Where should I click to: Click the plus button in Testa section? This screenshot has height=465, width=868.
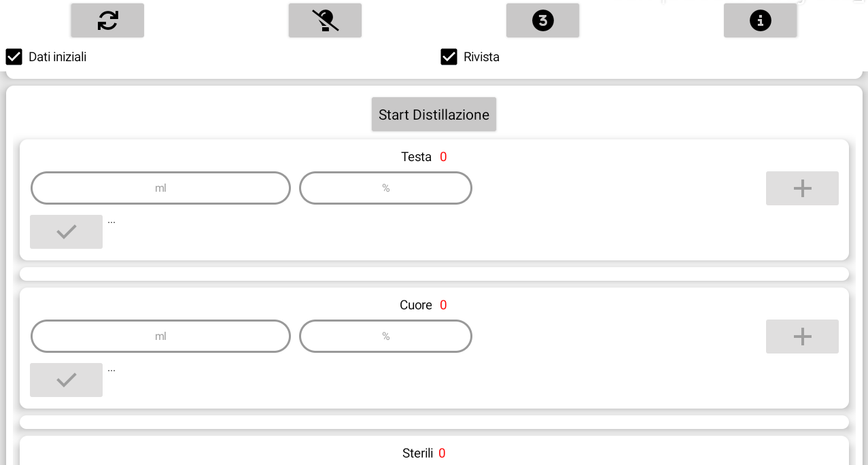[802, 188]
